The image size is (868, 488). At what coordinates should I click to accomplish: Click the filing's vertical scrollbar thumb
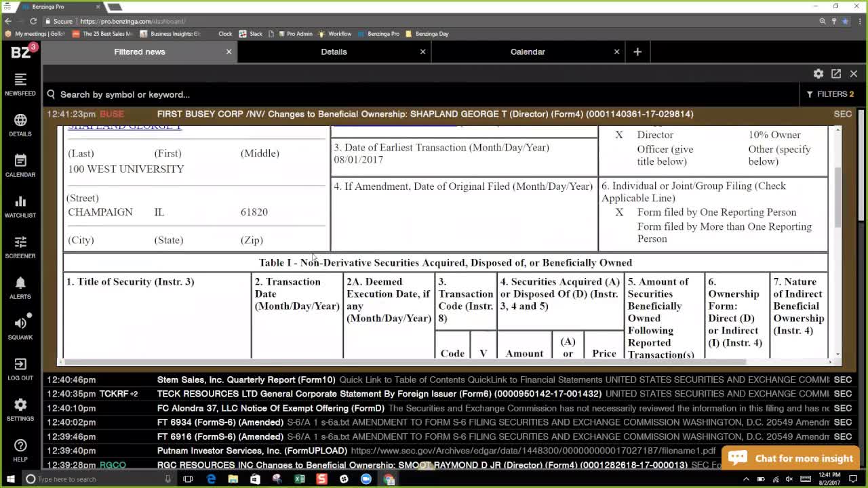[837, 197]
